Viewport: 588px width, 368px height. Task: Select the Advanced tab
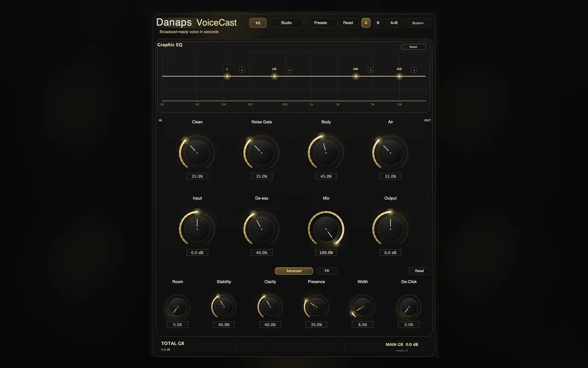coord(294,271)
